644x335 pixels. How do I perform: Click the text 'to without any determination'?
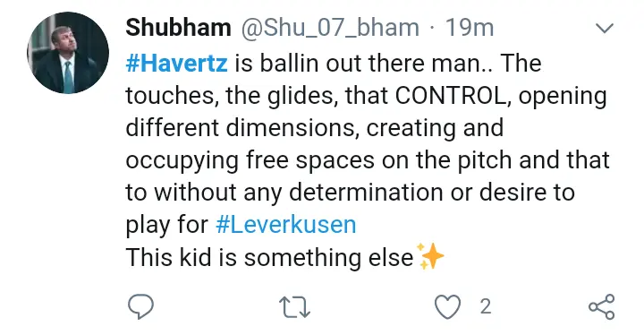point(284,193)
